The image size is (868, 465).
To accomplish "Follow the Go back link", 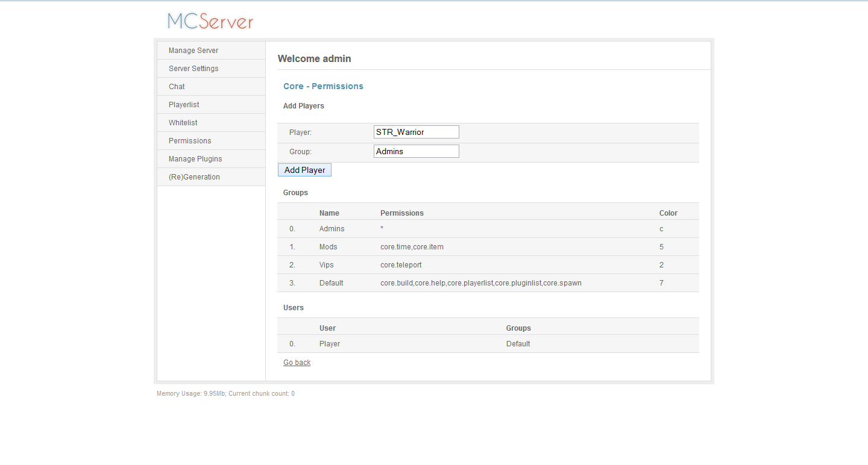I will click(297, 363).
